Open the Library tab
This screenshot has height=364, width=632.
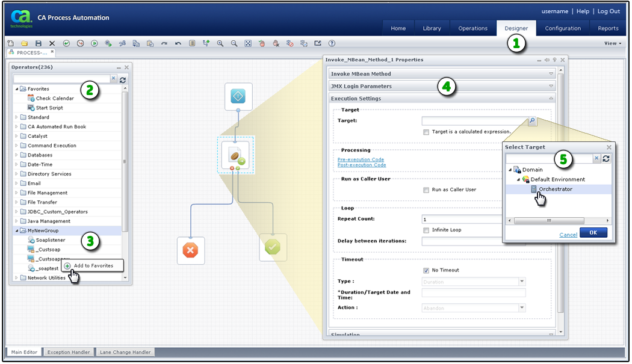[432, 28]
